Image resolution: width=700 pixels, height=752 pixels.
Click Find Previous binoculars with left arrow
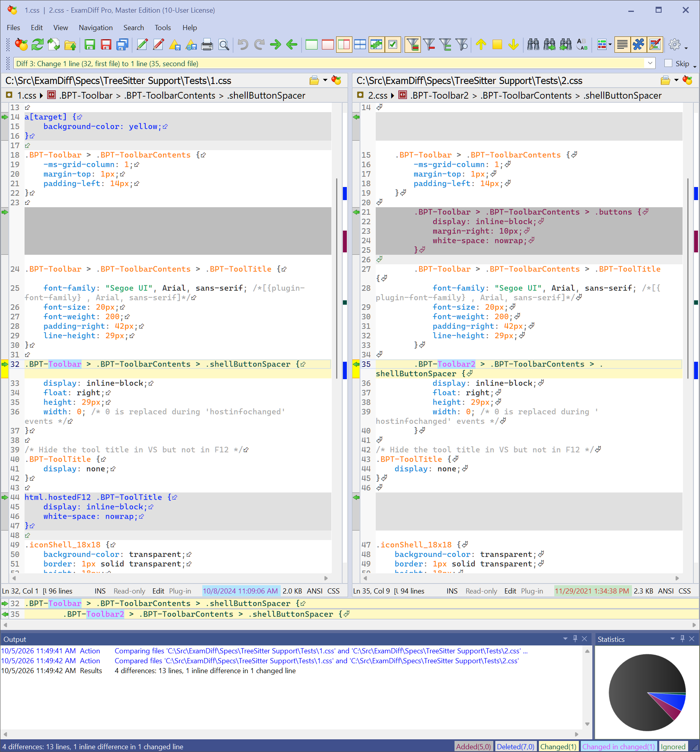(x=566, y=44)
